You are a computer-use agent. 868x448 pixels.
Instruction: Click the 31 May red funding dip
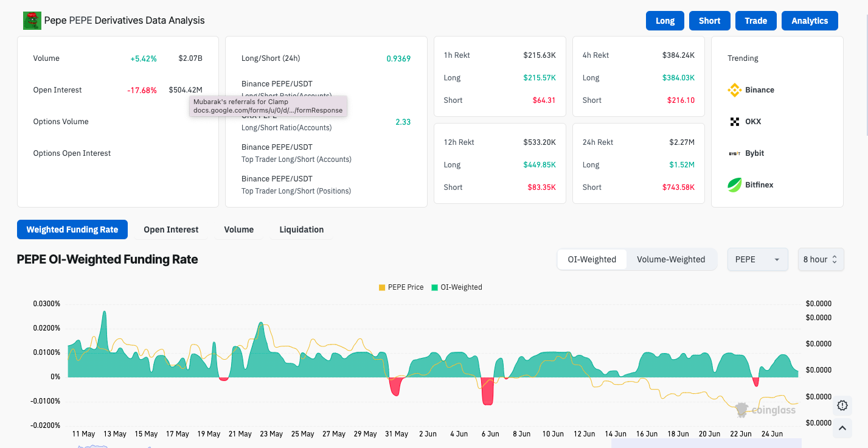(396, 387)
